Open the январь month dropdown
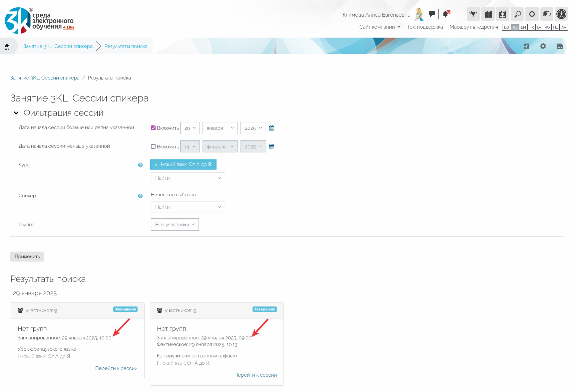Image resolution: width=573 pixels, height=392 pixels. [x=220, y=128]
